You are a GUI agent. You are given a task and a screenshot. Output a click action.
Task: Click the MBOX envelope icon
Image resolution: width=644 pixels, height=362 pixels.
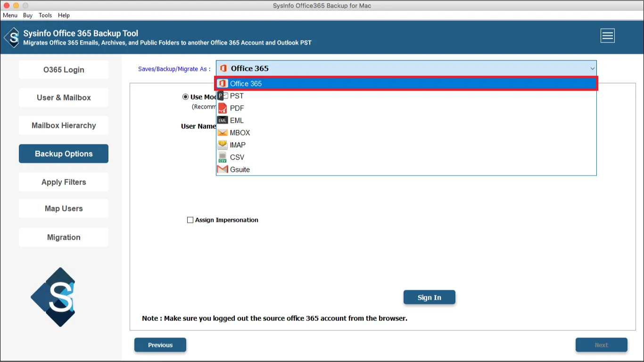223,133
